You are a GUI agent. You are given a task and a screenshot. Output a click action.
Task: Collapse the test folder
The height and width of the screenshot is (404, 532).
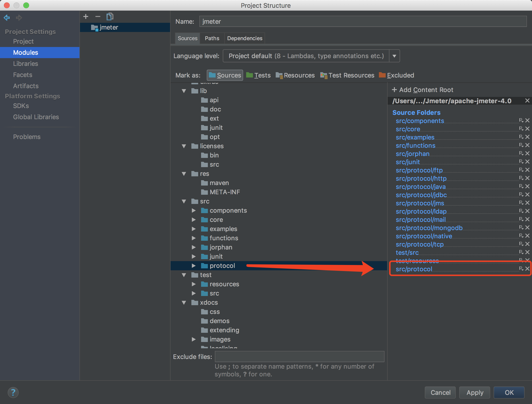click(x=184, y=275)
